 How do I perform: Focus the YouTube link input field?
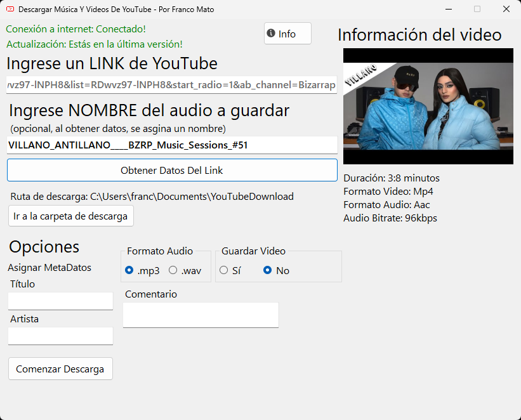click(x=171, y=85)
